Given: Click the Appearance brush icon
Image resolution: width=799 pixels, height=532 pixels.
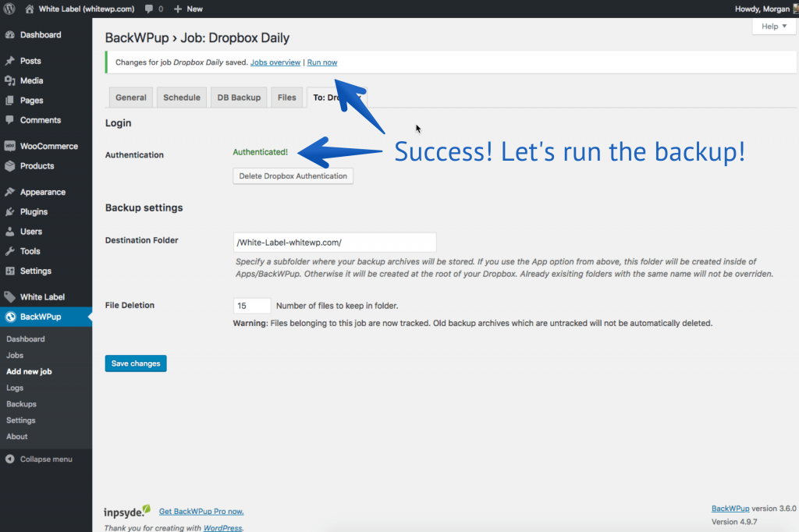Looking at the screenshot, I should click(9, 192).
